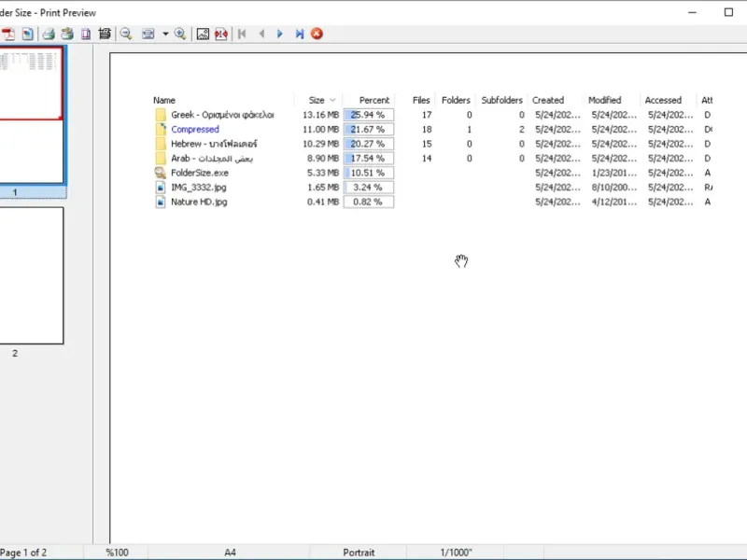The image size is (747, 560).
Task: Advance to the next page
Action: 280,34
